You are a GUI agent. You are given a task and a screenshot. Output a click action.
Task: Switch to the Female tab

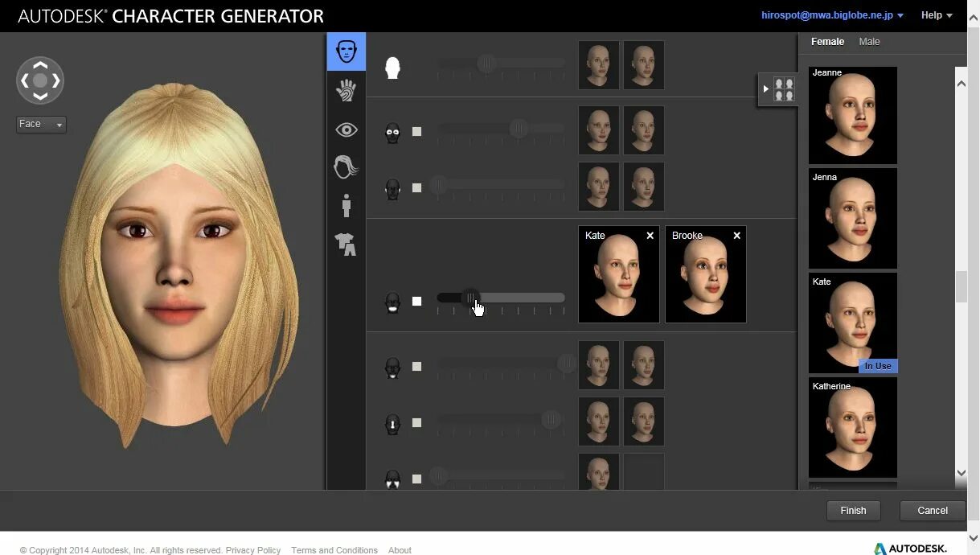click(827, 42)
